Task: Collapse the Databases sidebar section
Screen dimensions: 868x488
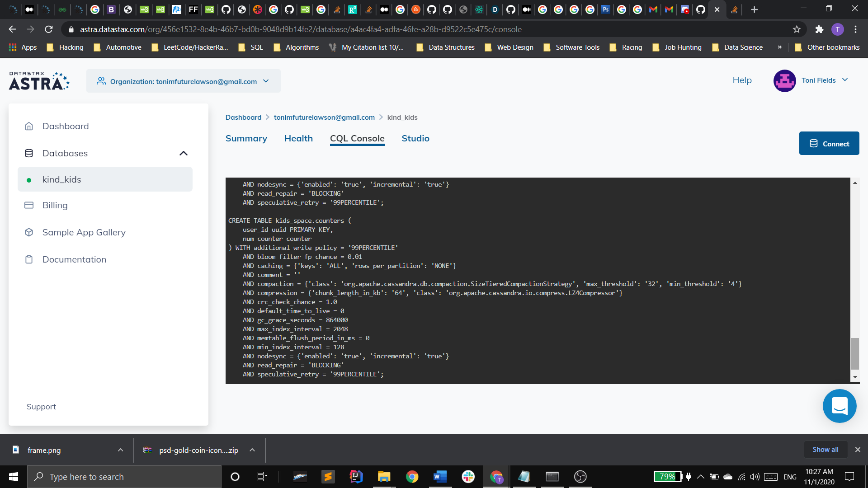Action: (183, 153)
